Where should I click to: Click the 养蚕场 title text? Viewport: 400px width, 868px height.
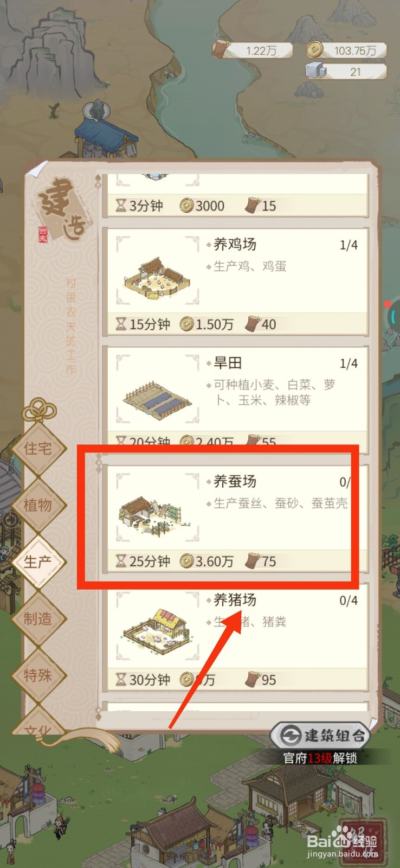pos(235,481)
